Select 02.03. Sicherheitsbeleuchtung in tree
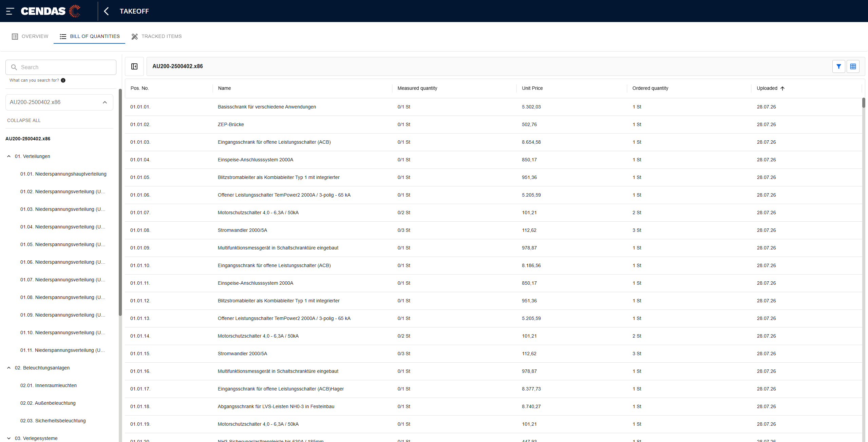The height and width of the screenshot is (442, 868). coord(53,421)
